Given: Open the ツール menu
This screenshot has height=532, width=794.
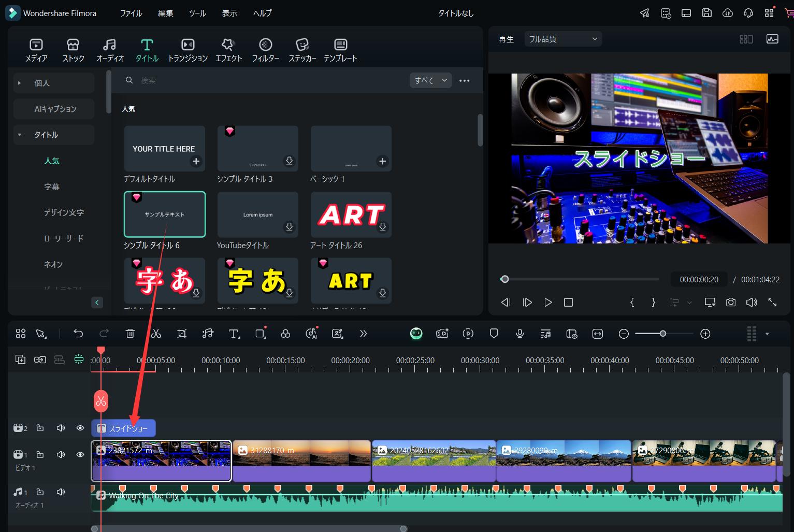Looking at the screenshot, I should click(197, 13).
